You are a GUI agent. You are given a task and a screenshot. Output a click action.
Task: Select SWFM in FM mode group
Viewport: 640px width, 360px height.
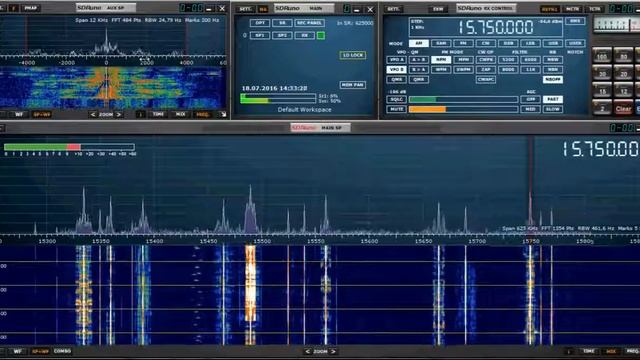point(463,69)
